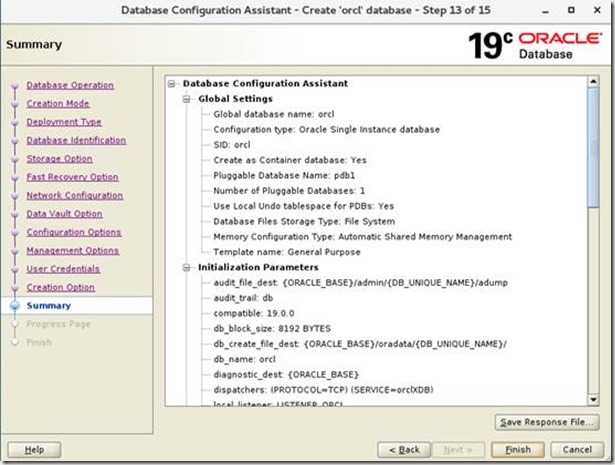
Task: Select the current Summary step
Action: [x=49, y=306]
